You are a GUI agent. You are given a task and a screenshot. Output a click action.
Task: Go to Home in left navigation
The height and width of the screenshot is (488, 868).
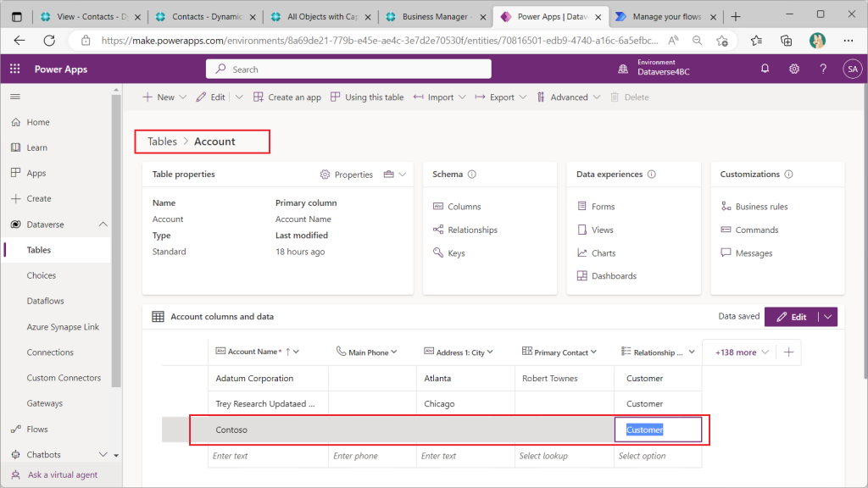37,122
